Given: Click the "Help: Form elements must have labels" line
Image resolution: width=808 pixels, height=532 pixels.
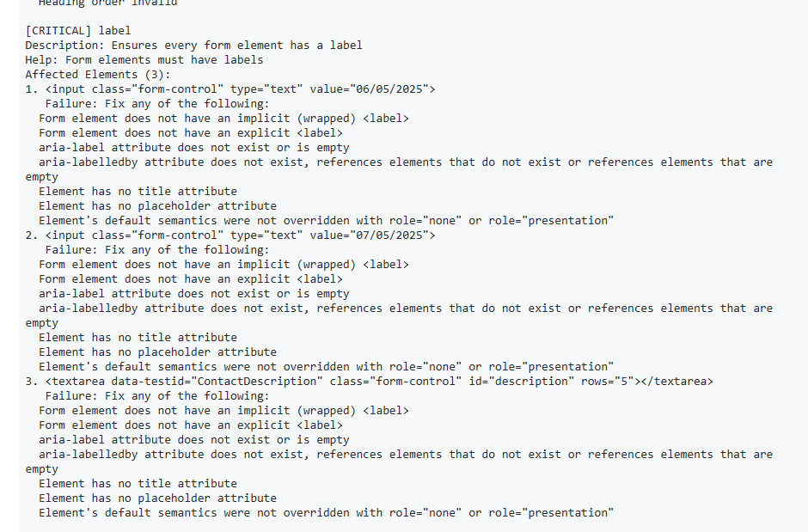Looking at the screenshot, I should pos(144,59).
